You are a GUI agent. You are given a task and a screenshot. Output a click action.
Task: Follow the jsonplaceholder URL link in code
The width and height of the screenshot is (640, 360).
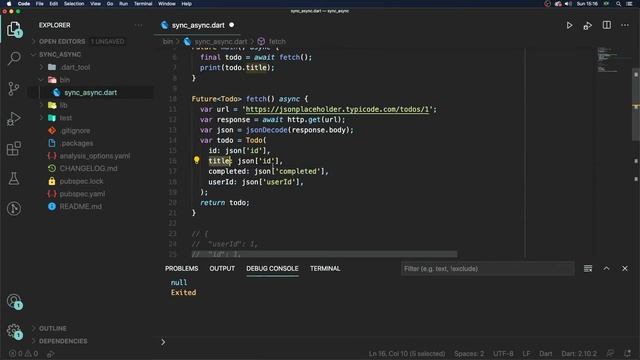tap(337, 109)
